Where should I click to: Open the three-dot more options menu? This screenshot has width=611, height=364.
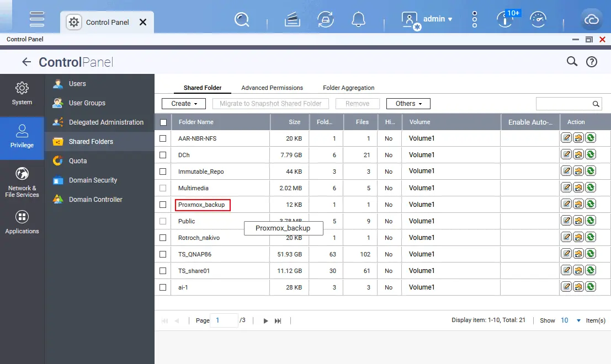point(474,19)
